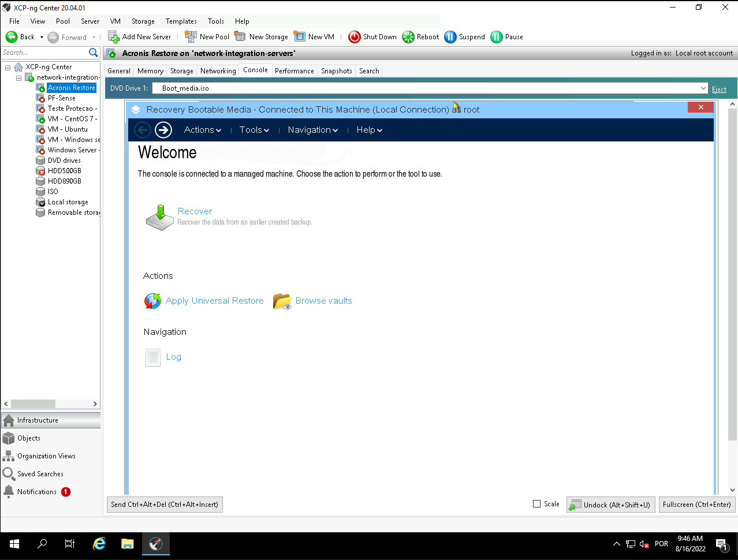The width and height of the screenshot is (738, 560).
Task: Open the Back history dropdown arrow
Action: coord(42,37)
